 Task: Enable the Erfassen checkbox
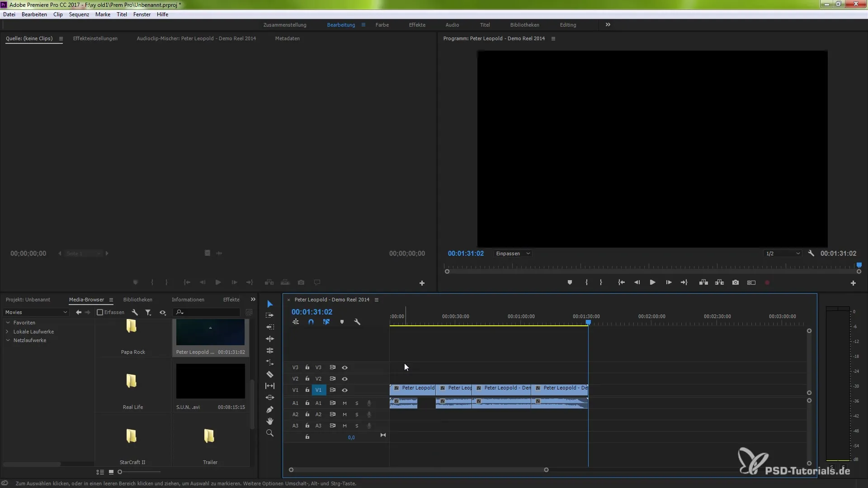click(x=100, y=312)
